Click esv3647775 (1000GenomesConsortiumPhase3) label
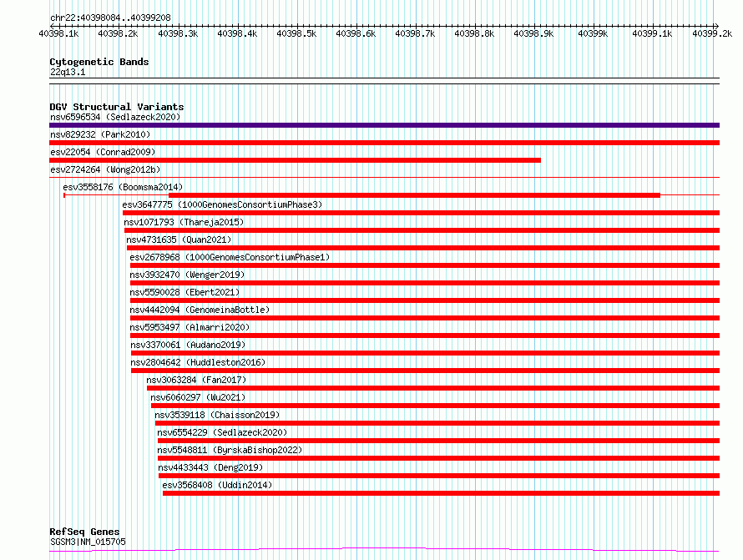Image resolution: width=743 pixels, height=560 pixels. [x=222, y=204]
